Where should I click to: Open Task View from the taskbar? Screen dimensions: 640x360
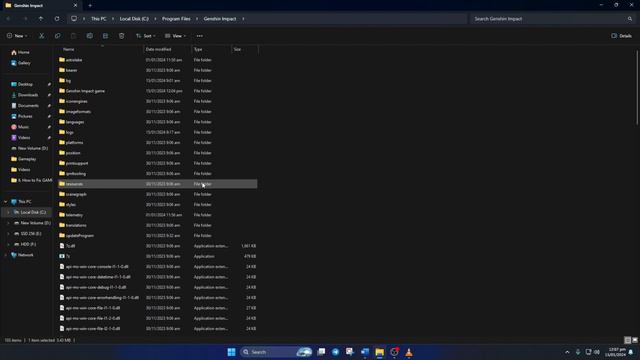(321, 352)
